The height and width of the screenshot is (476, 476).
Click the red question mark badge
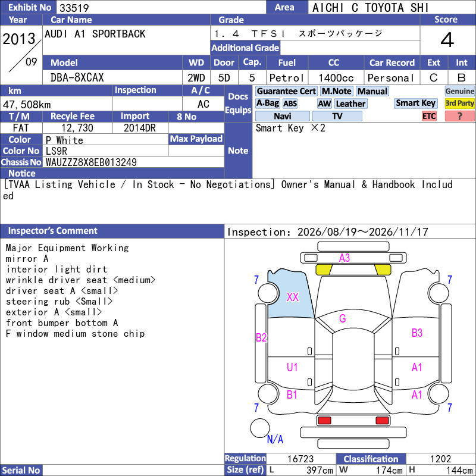point(459,116)
